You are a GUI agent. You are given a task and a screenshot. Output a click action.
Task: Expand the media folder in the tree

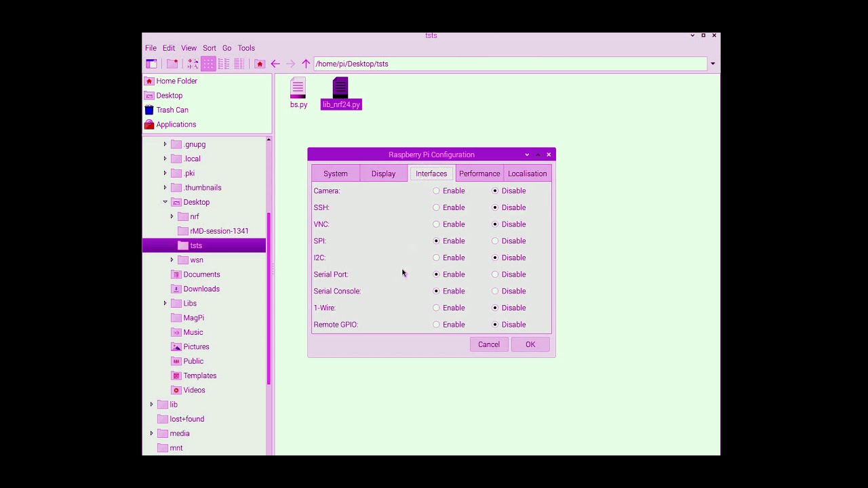151,434
